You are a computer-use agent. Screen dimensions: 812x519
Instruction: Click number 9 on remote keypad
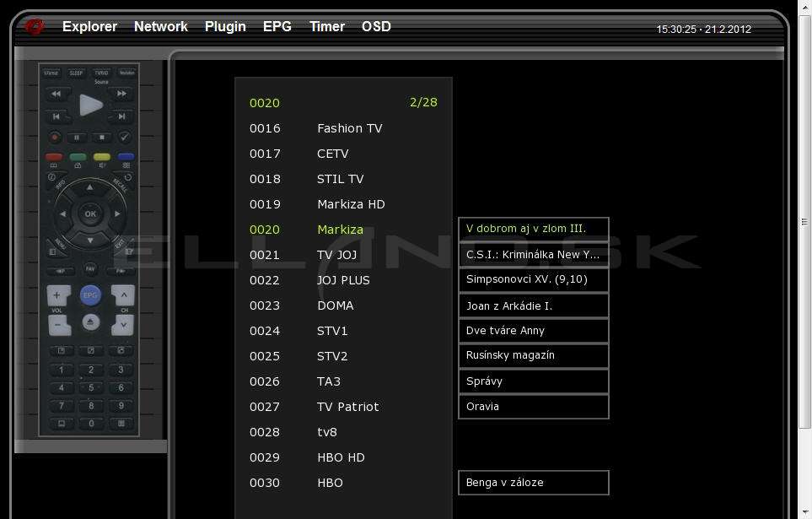pos(121,405)
